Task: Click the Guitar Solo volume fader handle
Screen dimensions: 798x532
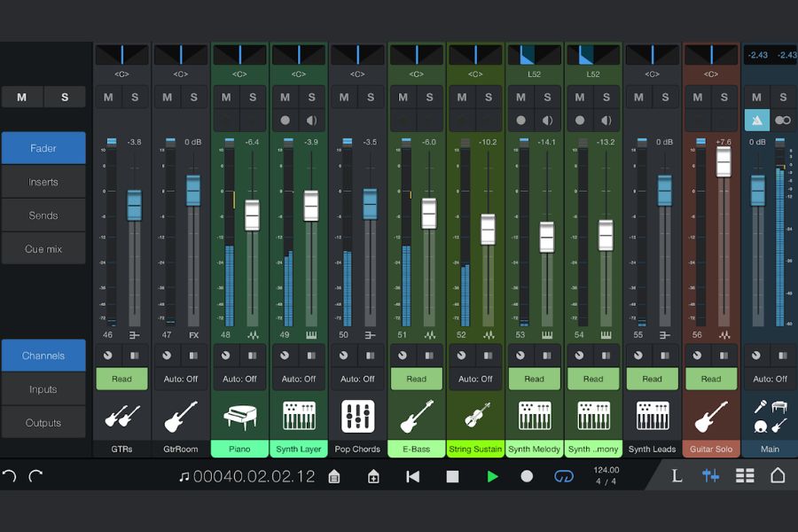Action: click(x=724, y=162)
